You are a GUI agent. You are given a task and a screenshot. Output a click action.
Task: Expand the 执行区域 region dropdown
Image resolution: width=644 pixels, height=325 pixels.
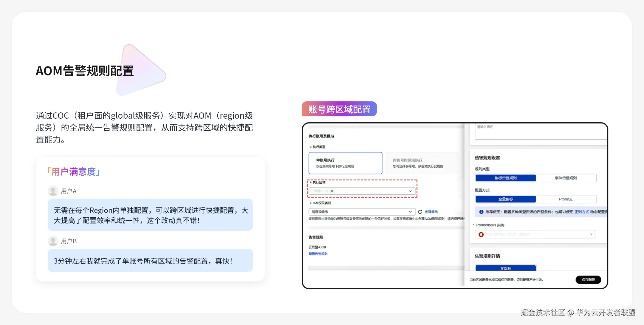[410, 191]
